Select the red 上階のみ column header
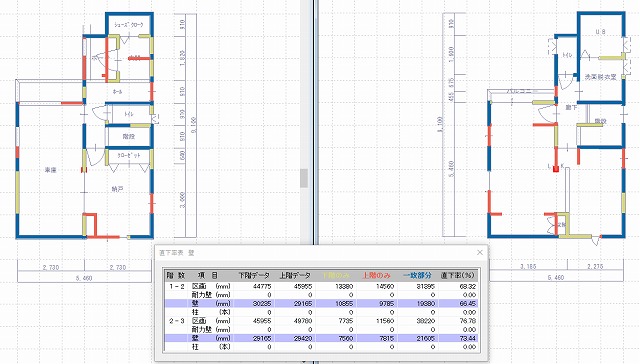The width and height of the screenshot is (640, 364). [376, 275]
